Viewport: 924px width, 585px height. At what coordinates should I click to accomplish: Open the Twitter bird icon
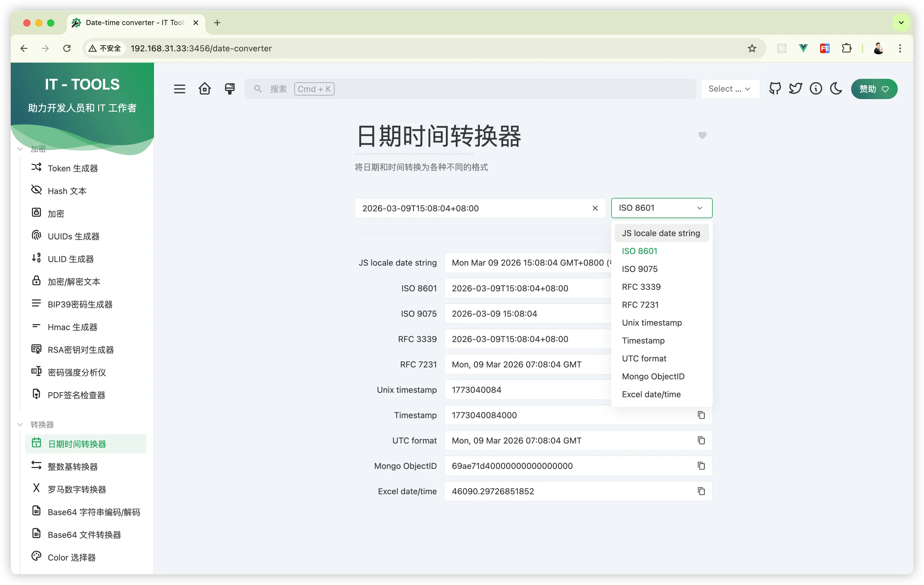click(x=795, y=89)
